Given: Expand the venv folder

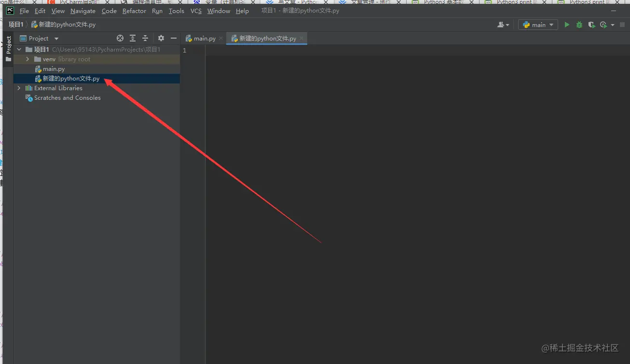Looking at the screenshot, I should coord(27,59).
